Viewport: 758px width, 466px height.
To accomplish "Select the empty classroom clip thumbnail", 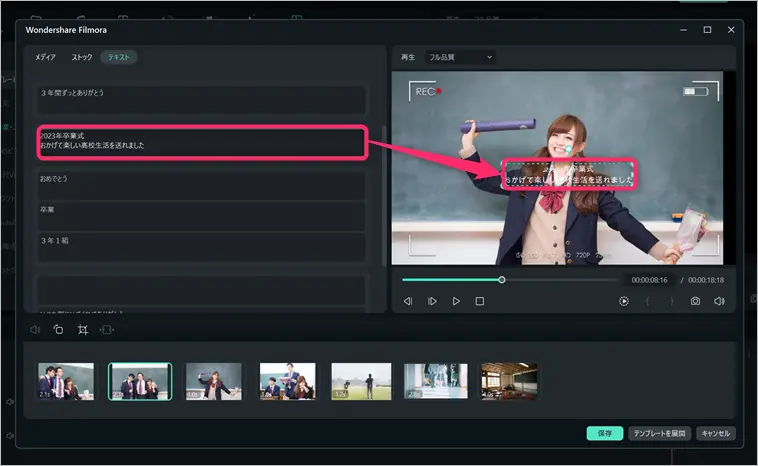I will pyautogui.click(x=509, y=381).
